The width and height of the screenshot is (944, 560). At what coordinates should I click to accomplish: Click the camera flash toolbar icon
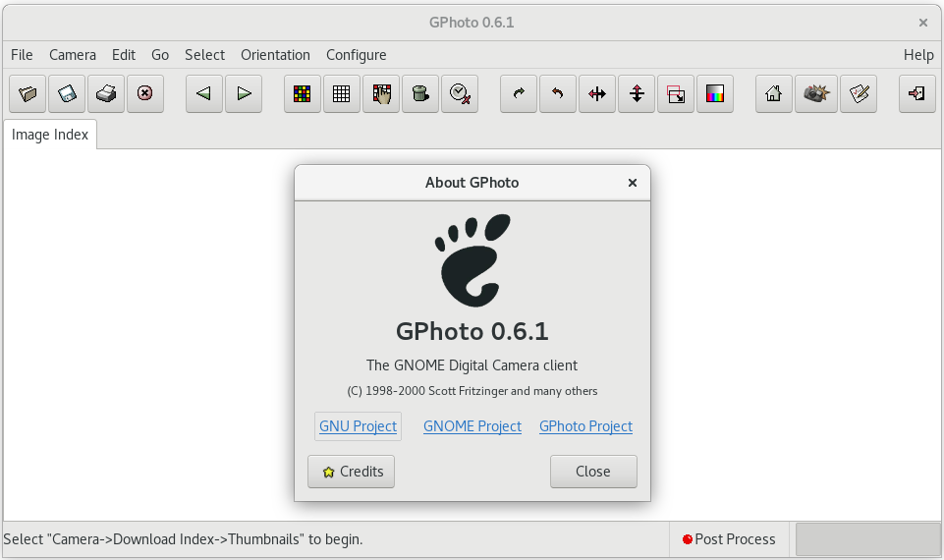tap(815, 94)
